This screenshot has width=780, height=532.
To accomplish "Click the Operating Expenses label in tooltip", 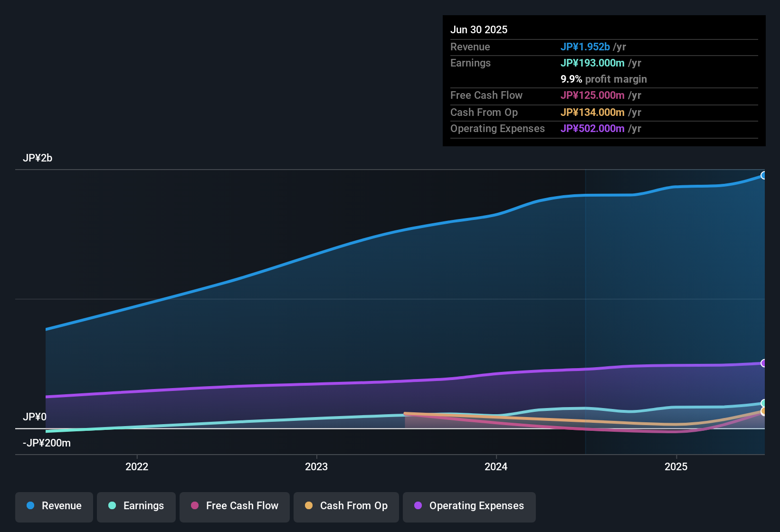I will click(x=497, y=128).
